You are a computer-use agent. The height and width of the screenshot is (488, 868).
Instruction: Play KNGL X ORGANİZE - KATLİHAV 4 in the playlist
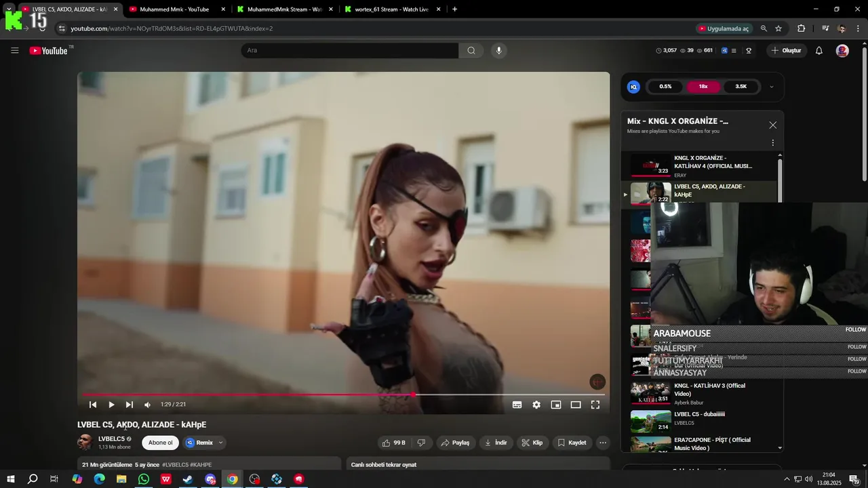[x=698, y=166]
